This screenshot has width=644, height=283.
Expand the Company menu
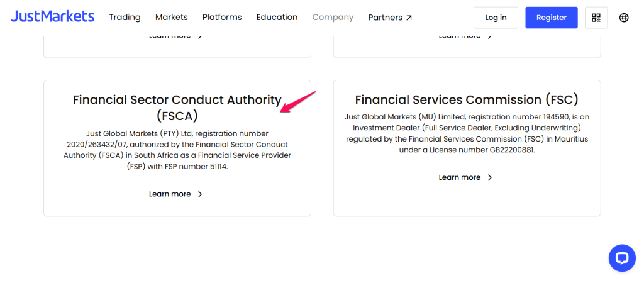333,18
